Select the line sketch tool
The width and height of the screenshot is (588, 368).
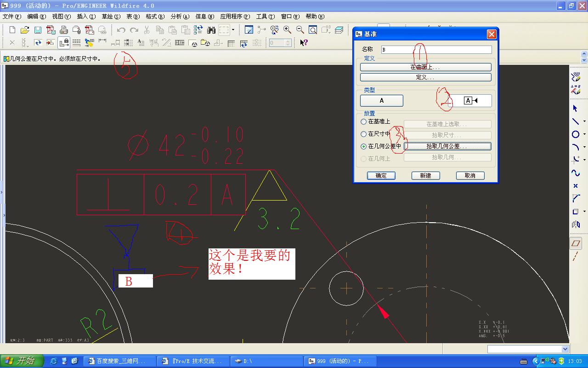click(x=575, y=121)
